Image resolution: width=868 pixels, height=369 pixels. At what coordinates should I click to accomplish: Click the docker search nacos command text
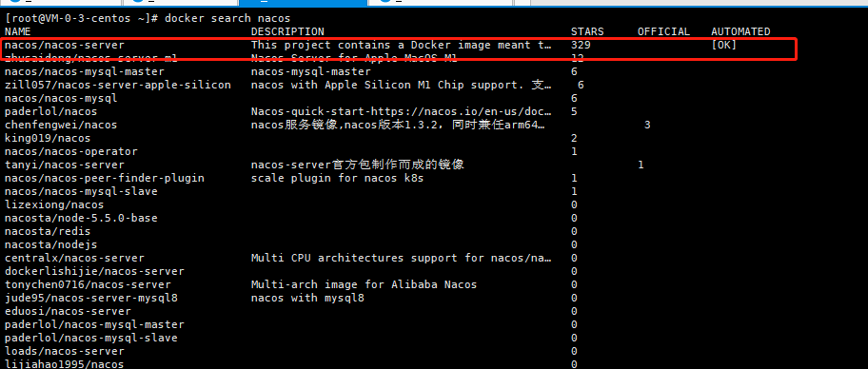click(x=227, y=18)
